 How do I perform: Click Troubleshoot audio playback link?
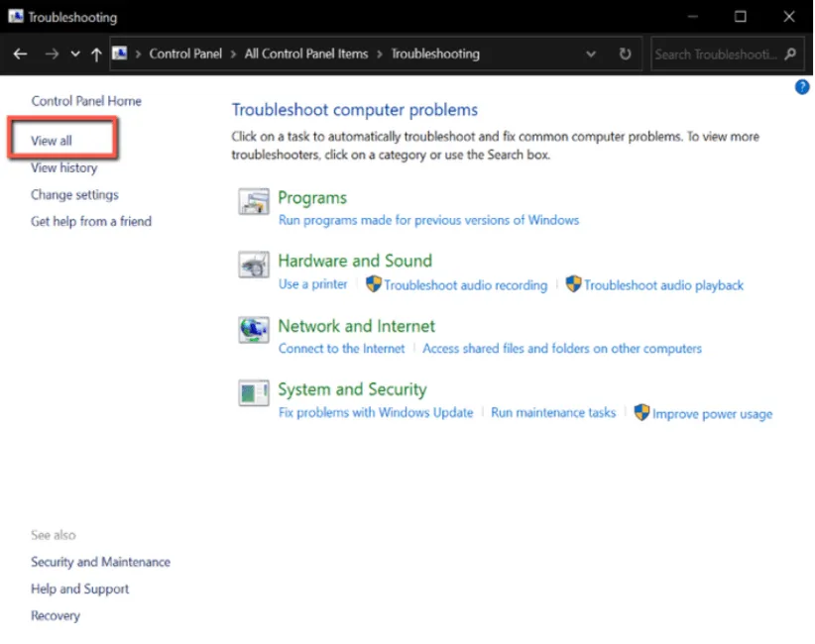pos(663,285)
